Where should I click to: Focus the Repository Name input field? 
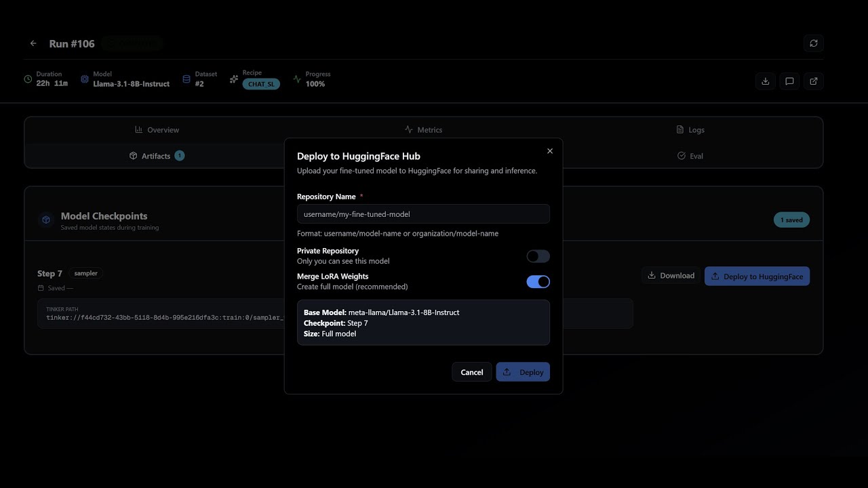[x=423, y=214]
